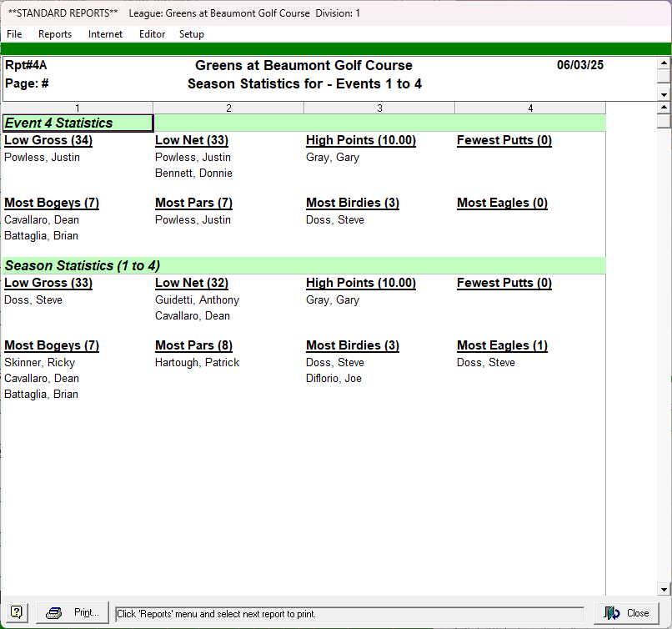Click the Most Eagles (1) heading
The width and height of the screenshot is (672, 629).
click(502, 345)
